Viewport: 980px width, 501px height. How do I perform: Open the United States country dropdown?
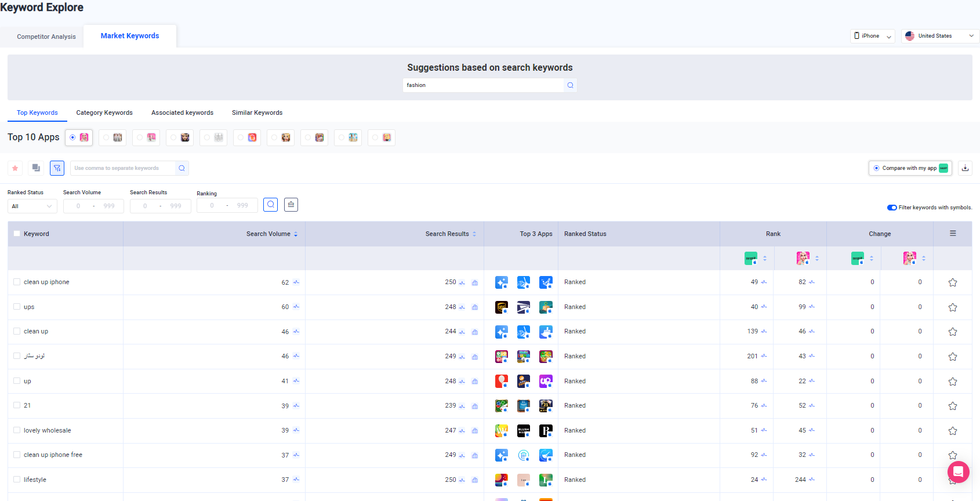(x=940, y=36)
